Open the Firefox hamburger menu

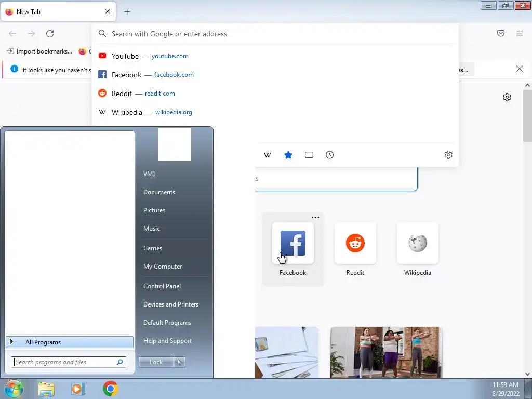[520, 33]
